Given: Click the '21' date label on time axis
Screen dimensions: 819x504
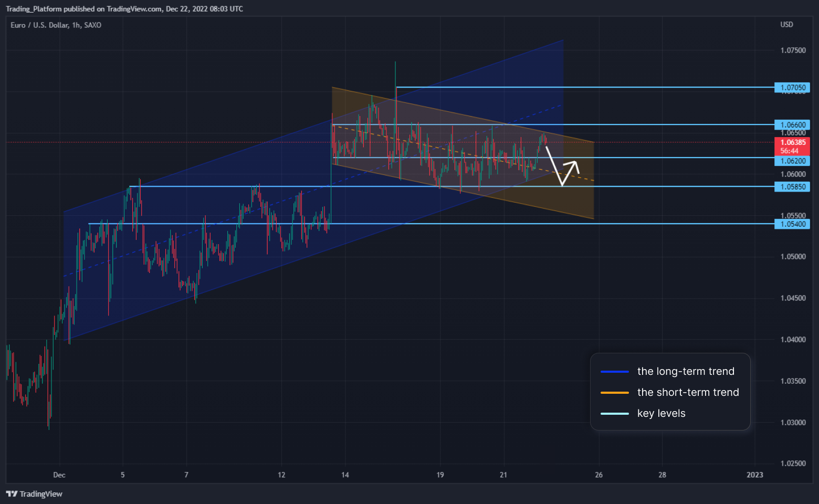Looking at the screenshot, I should [503, 475].
